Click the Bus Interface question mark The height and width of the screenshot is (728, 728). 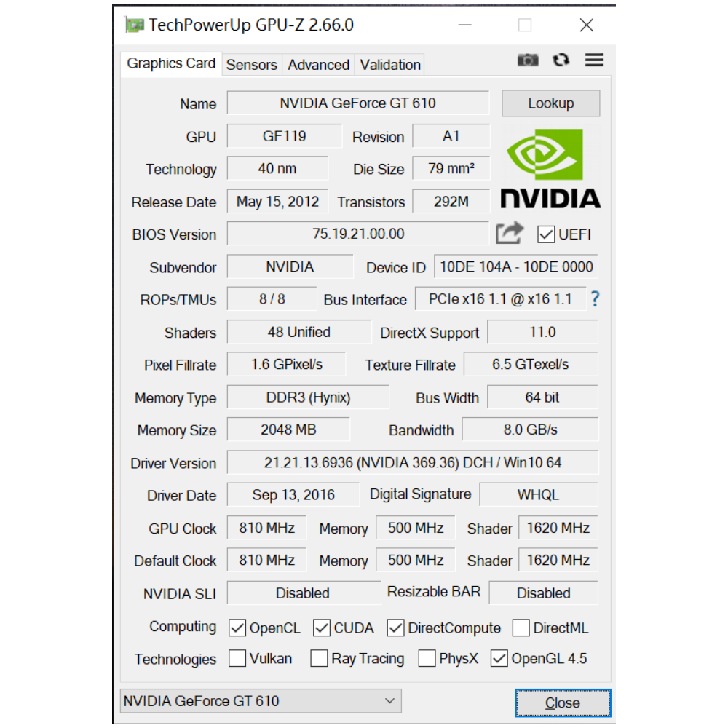pos(596,299)
